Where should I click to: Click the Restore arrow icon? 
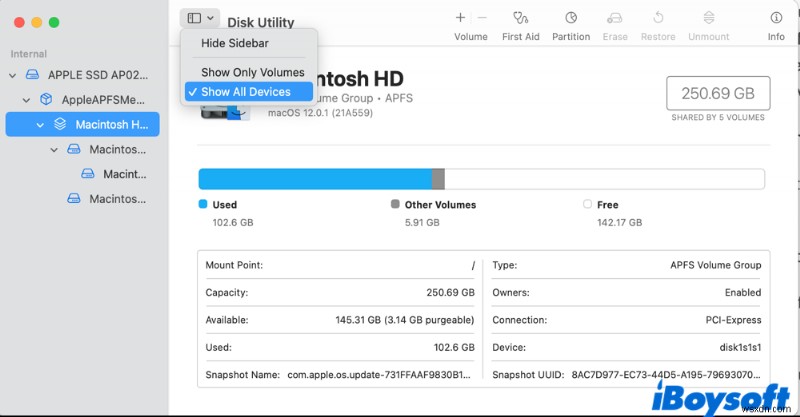[658, 18]
